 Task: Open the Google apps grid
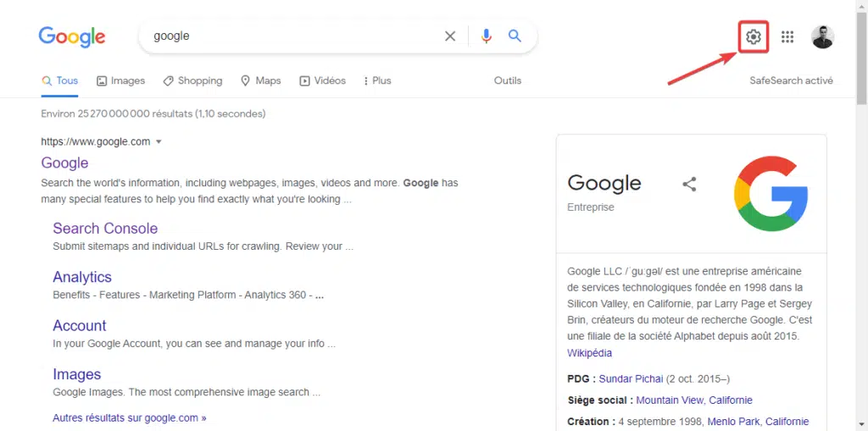point(787,37)
